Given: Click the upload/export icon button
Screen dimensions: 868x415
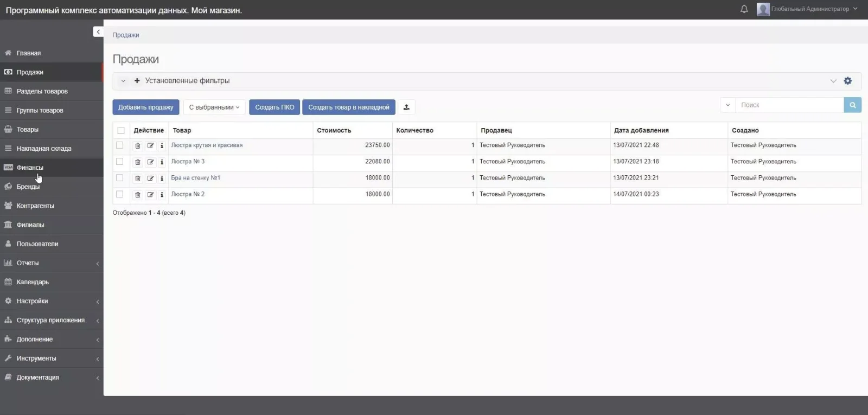Looking at the screenshot, I should coord(406,107).
